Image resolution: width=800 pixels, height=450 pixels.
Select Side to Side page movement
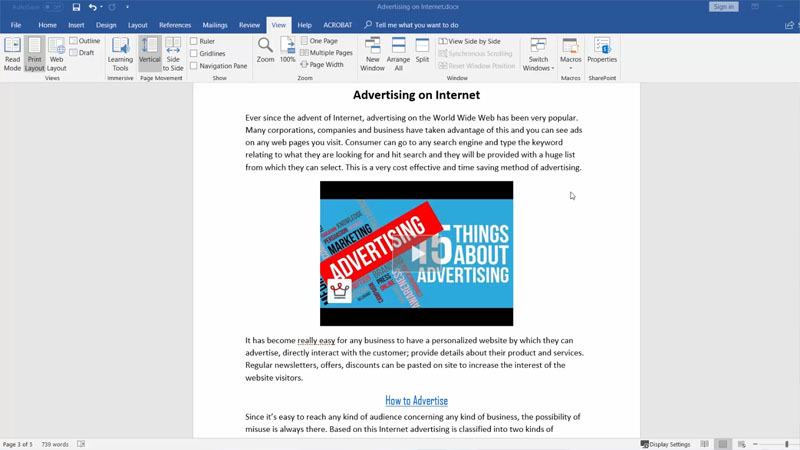(173, 53)
